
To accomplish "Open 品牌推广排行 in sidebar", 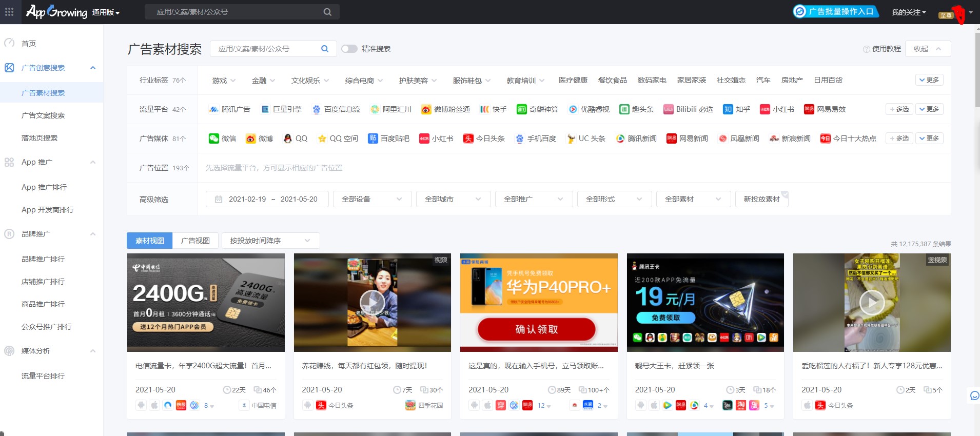I will (x=43, y=259).
